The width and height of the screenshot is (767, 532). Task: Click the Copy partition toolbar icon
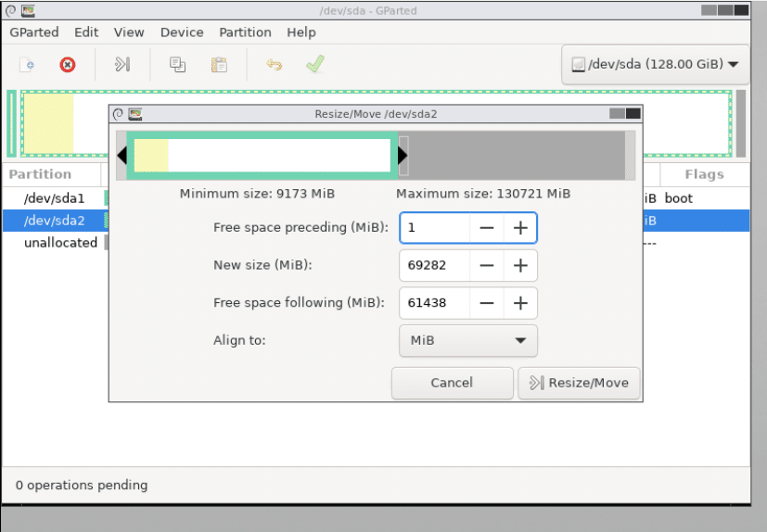coord(177,65)
